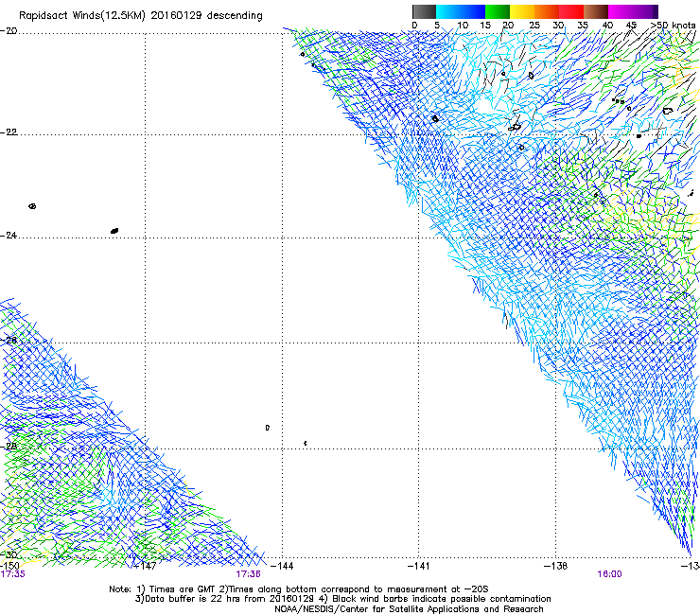Click the '35' color scale label
This screenshot has height=615, width=700.
click(x=583, y=26)
